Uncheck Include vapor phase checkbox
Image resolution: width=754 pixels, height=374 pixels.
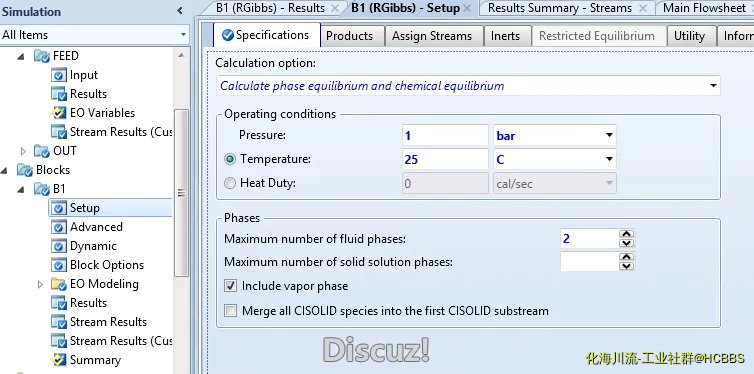point(231,286)
